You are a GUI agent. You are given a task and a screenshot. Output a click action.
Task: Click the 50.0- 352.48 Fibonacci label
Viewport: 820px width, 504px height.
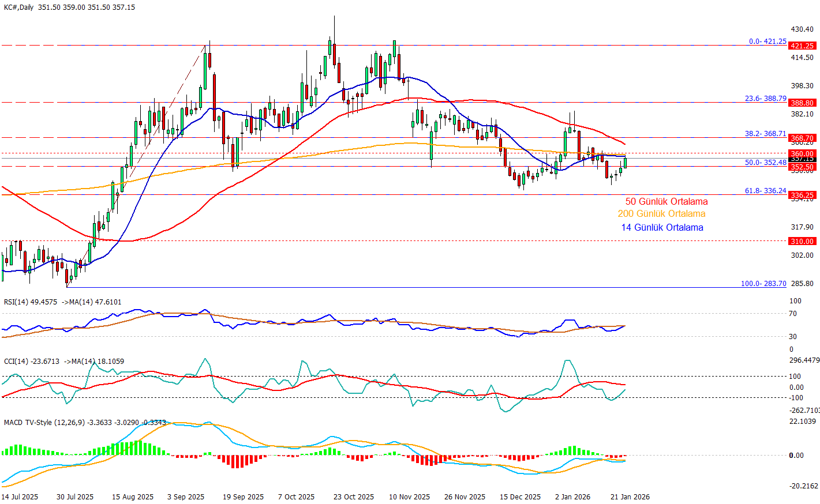pos(765,163)
